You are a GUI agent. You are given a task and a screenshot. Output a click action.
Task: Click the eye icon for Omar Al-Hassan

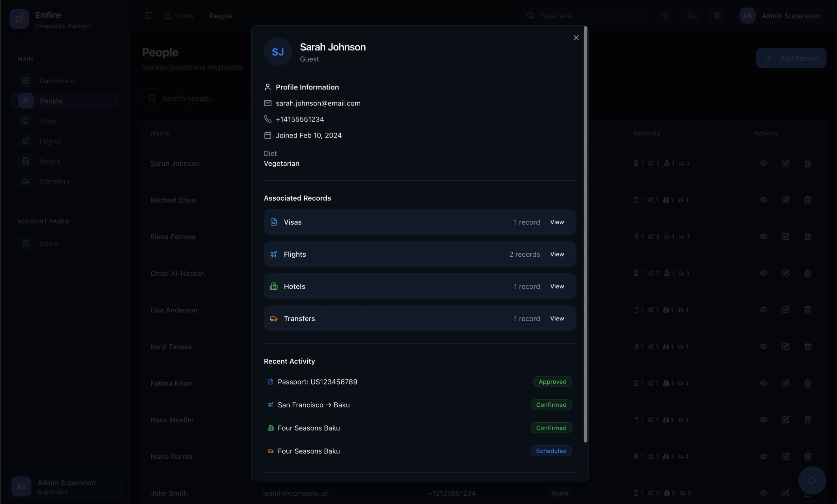click(763, 273)
